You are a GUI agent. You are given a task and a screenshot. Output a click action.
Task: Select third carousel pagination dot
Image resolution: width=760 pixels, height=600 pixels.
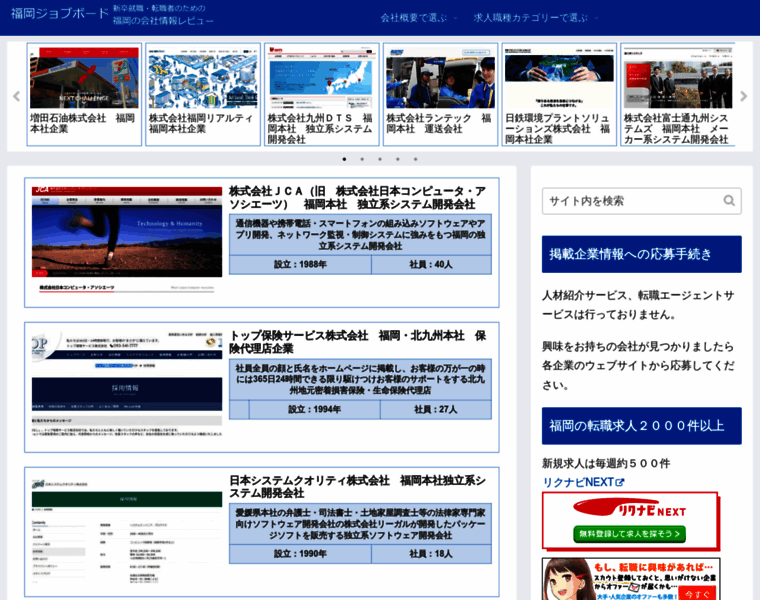(x=380, y=159)
